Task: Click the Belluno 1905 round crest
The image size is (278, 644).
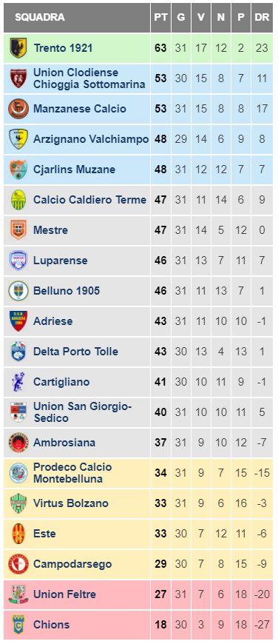Action: pyautogui.click(x=18, y=291)
